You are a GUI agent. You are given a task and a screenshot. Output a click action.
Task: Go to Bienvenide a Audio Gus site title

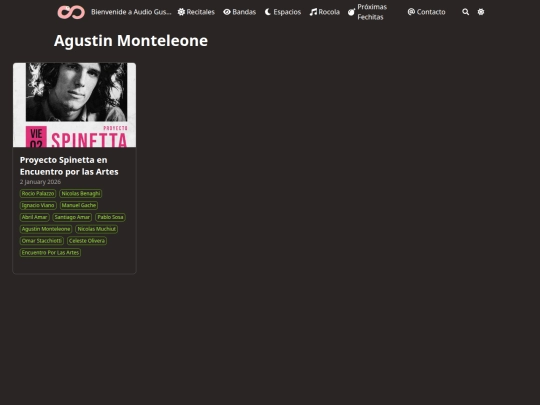[131, 12]
